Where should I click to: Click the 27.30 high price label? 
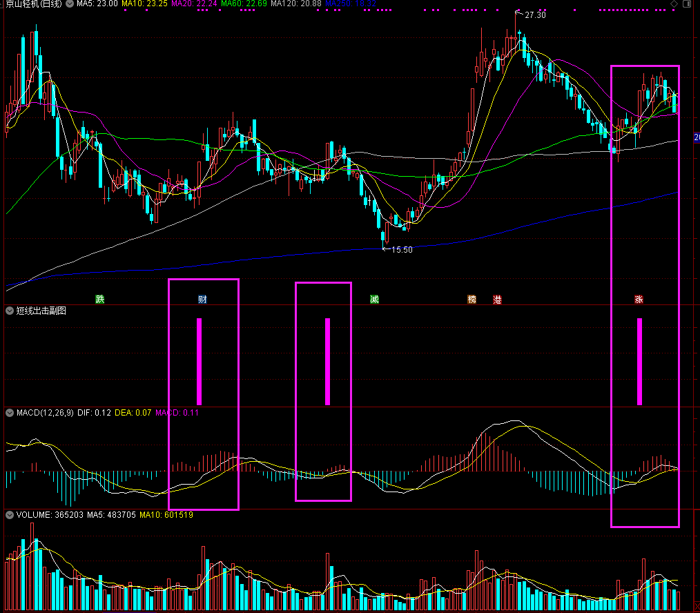[x=535, y=15]
